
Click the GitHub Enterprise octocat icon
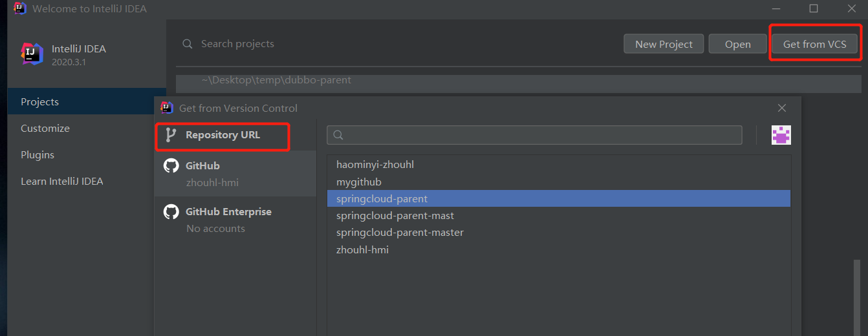[171, 212]
